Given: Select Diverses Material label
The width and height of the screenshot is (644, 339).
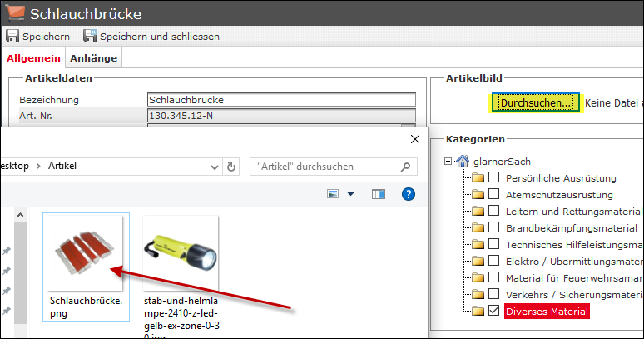Looking at the screenshot, I should [547, 312].
